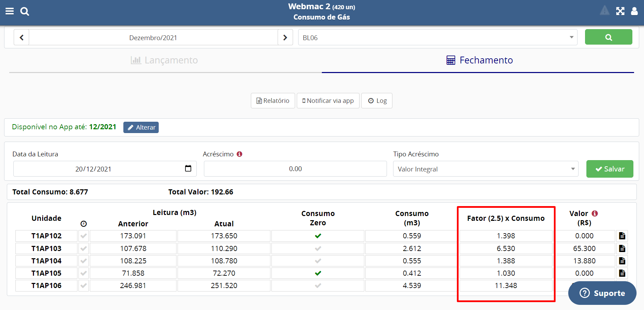
Task: Click the Valor (R$) info icon
Action: coord(595,213)
